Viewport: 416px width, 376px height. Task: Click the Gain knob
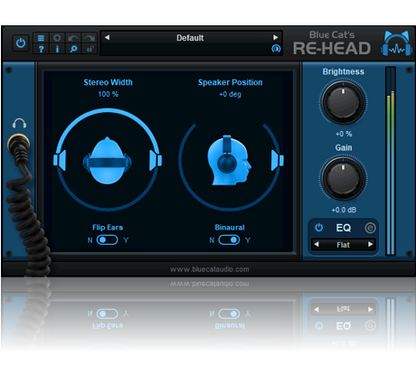click(343, 178)
